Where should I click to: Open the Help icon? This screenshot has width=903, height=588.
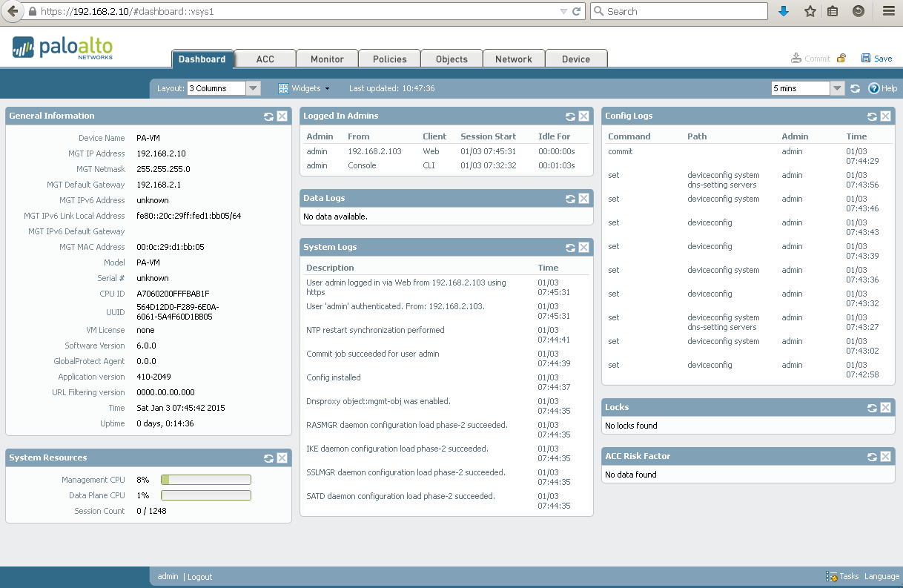click(873, 88)
